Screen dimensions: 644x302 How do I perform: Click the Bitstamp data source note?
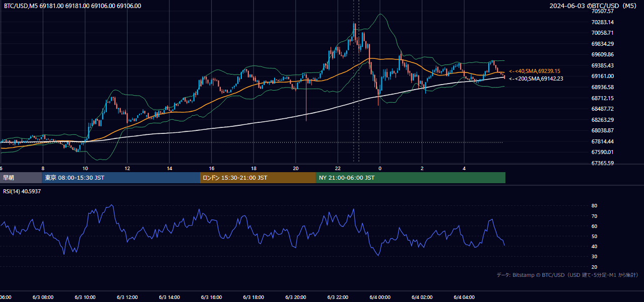tap(567, 275)
